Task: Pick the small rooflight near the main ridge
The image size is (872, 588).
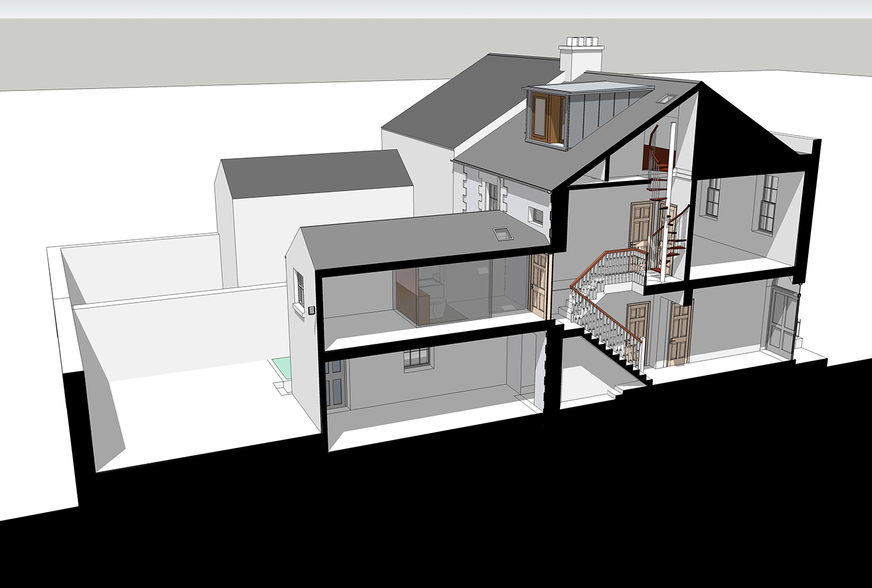Action: click(x=668, y=97)
